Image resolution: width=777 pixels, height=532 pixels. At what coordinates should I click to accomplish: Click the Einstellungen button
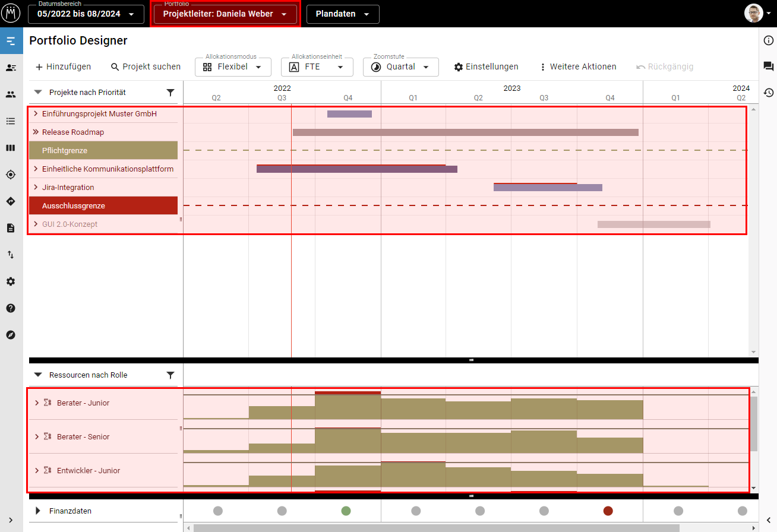click(486, 67)
